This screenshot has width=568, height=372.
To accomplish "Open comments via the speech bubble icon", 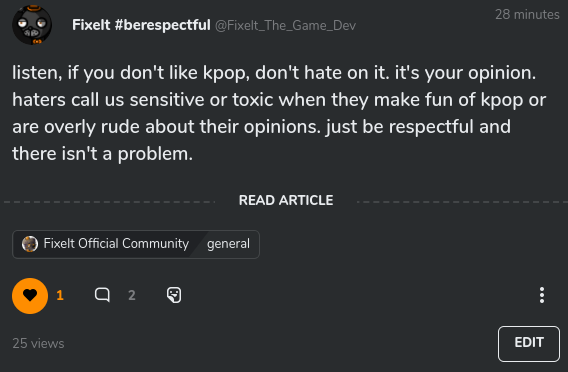I will (x=102, y=295).
